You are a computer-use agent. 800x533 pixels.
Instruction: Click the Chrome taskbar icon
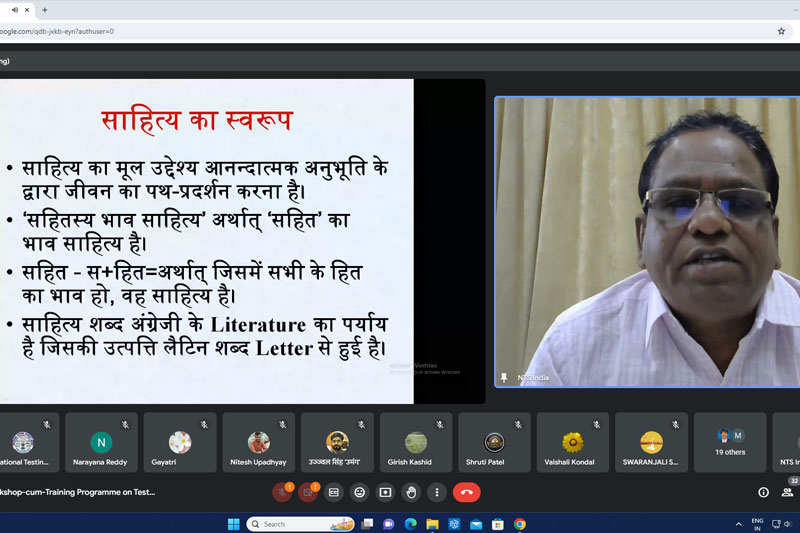click(x=520, y=524)
